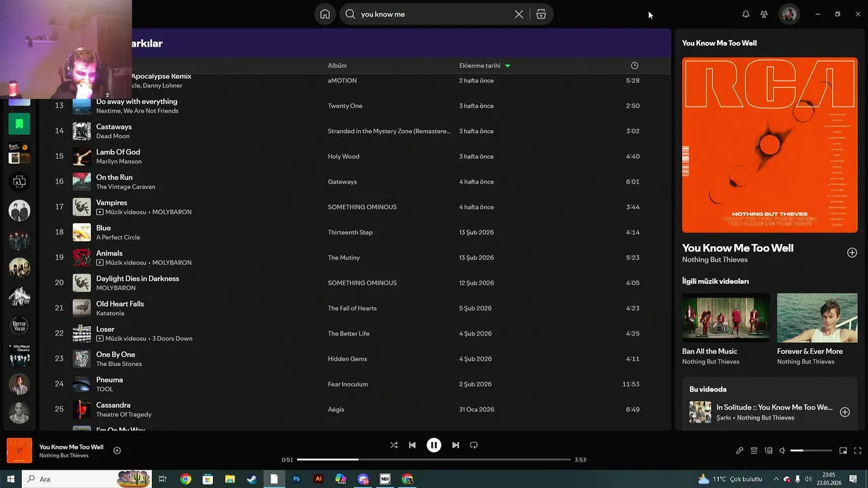Open the Ban All the Music video
Screen dimensions: 868x488
(726, 317)
